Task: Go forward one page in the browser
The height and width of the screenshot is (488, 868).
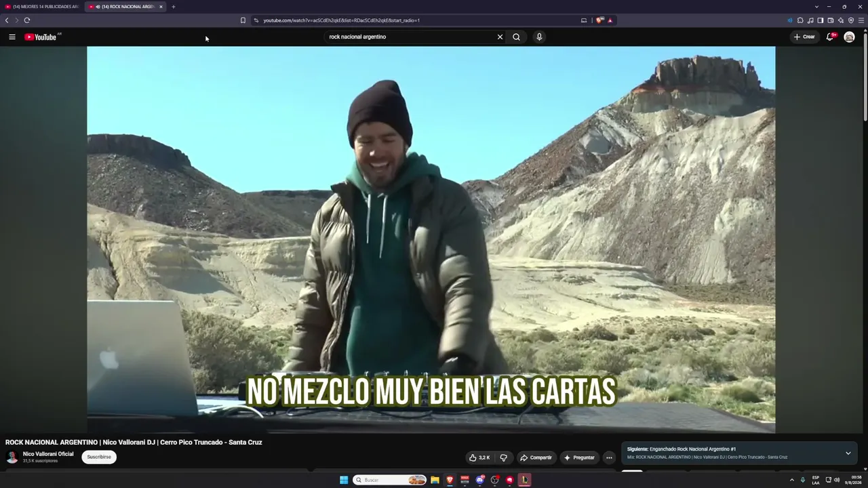Action: (x=17, y=20)
